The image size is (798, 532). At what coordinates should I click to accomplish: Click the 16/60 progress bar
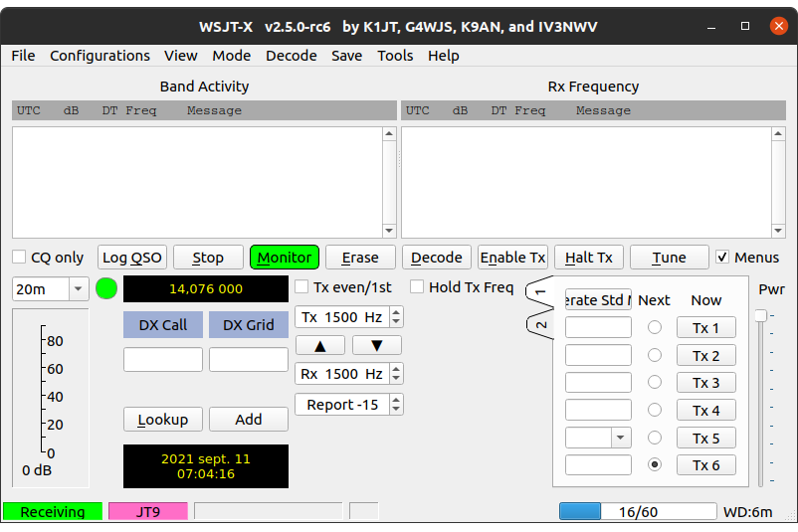[x=638, y=511]
